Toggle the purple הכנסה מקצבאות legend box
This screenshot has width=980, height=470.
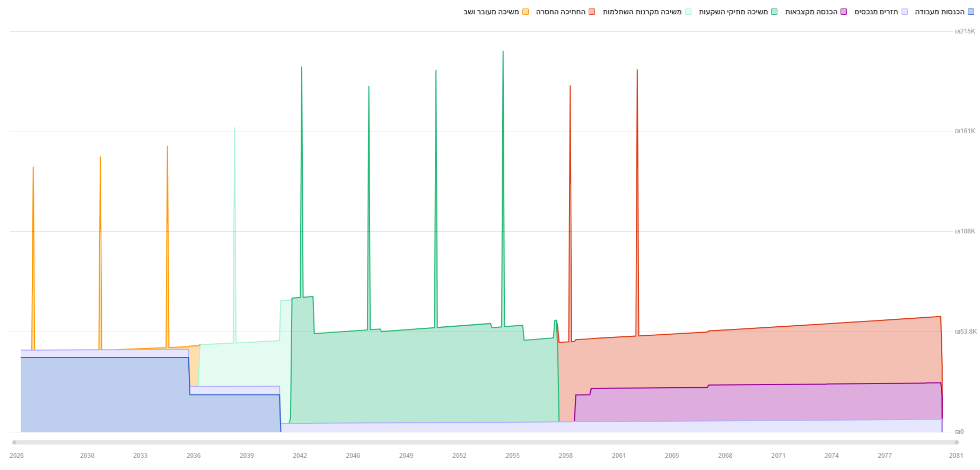tap(844, 12)
